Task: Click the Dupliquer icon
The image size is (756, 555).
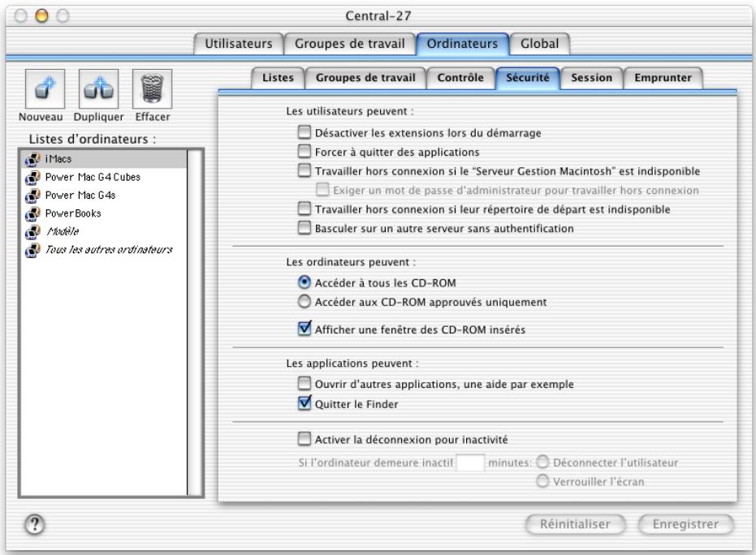Action: click(98, 89)
